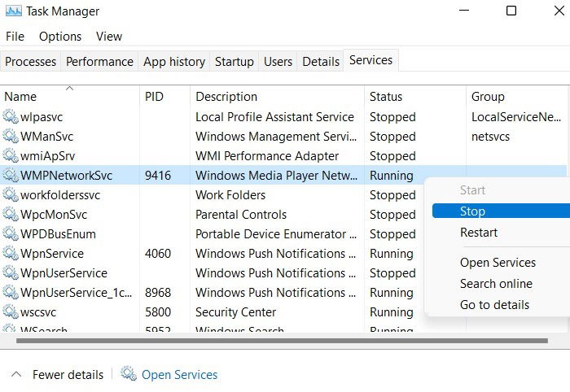Select the WPDBusEnum service name
Screen dimensions: 570x392
pos(58,234)
